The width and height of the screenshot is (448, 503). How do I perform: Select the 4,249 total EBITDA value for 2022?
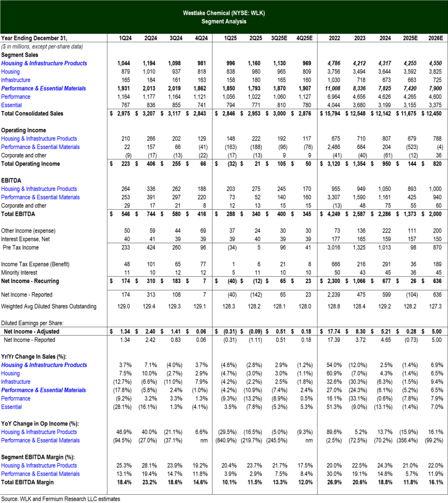coord(334,214)
